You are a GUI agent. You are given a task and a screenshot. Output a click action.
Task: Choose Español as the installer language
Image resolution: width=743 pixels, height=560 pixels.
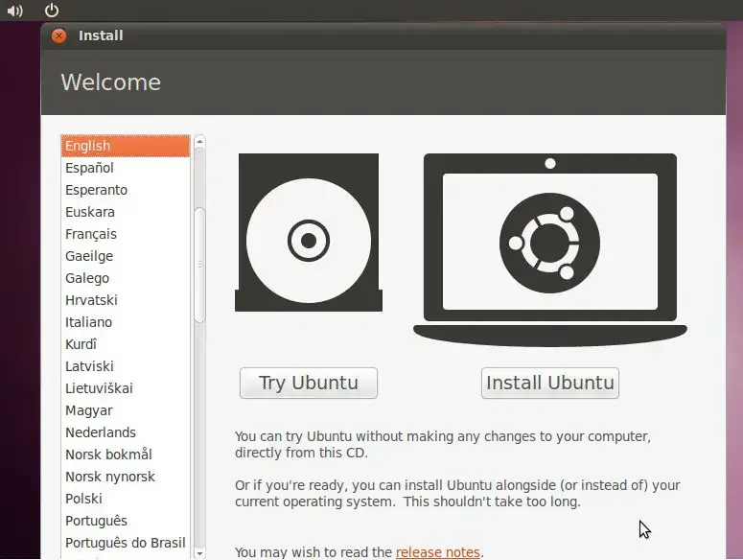[x=89, y=168]
